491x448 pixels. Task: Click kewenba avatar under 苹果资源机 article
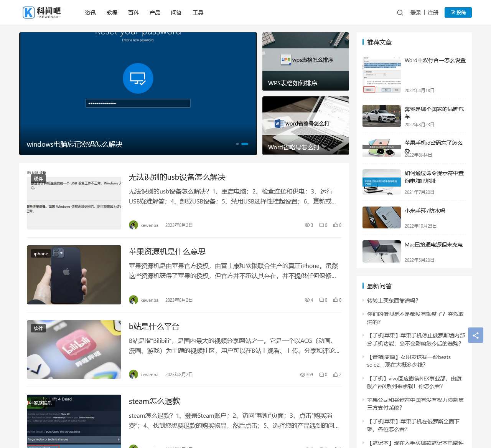tap(133, 300)
